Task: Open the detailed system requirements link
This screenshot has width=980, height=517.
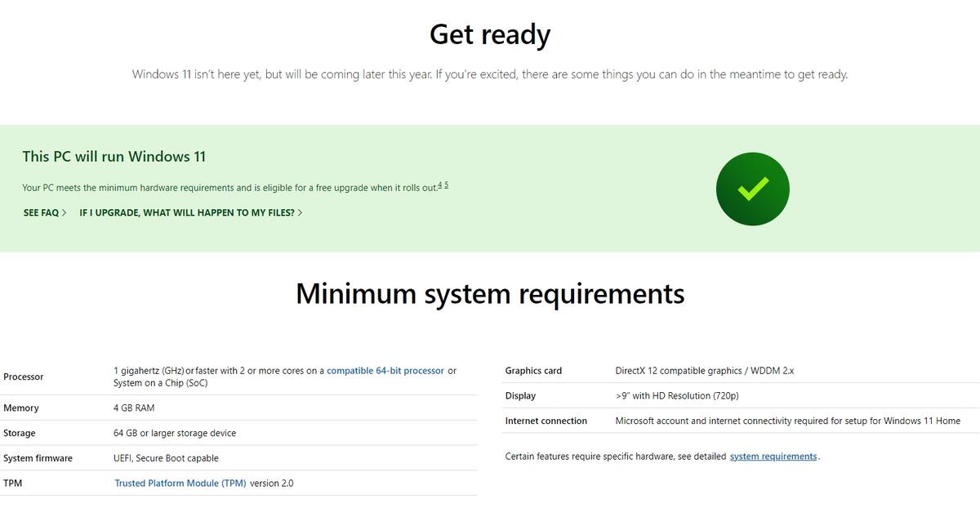Action: [773, 457]
